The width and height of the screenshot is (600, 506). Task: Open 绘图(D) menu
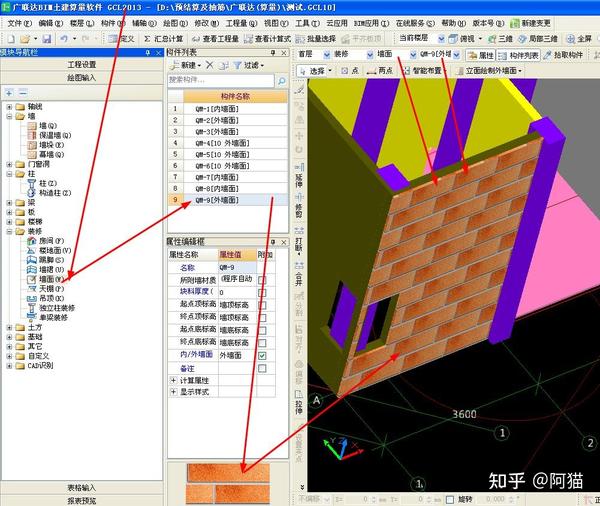coord(175,23)
